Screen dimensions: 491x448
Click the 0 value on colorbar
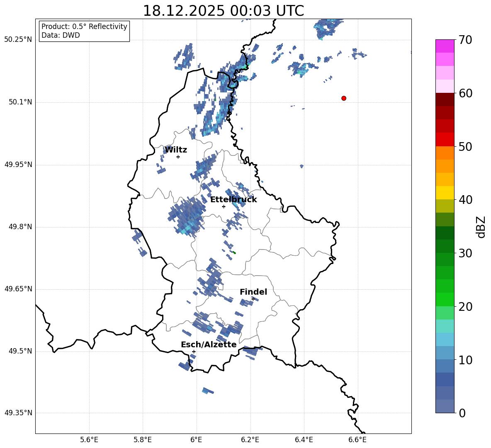coord(462,413)
